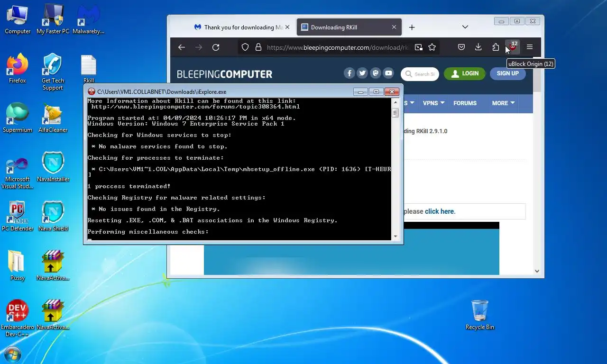Click iExplore.exe console title icon
Viewport: 607px width, 364px height.
92,91
